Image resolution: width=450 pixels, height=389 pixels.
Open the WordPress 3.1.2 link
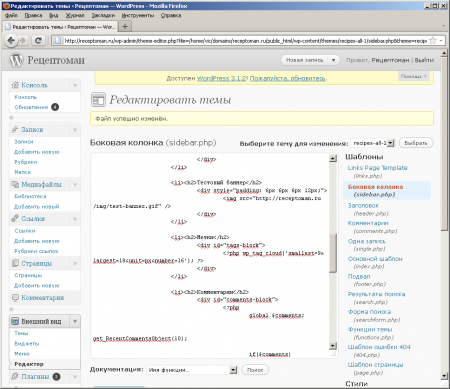pos(222,78)
